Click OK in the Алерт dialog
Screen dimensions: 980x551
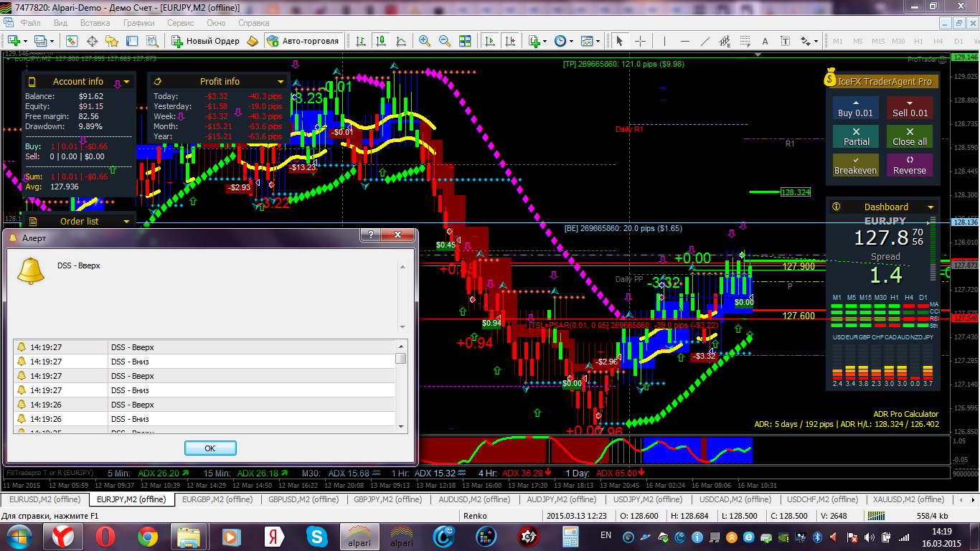pyautogui.click(x=210, y=448)
